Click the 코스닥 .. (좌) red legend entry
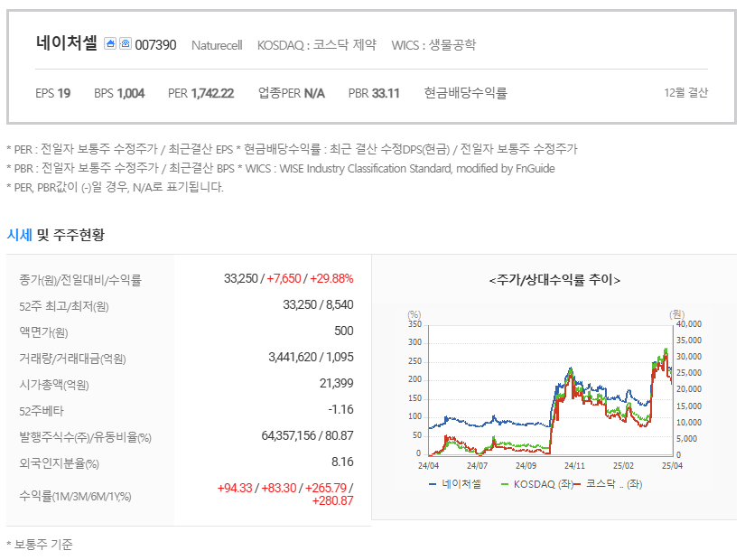The height and width of the screenshot is (560, 745). [x=608, y=484]
